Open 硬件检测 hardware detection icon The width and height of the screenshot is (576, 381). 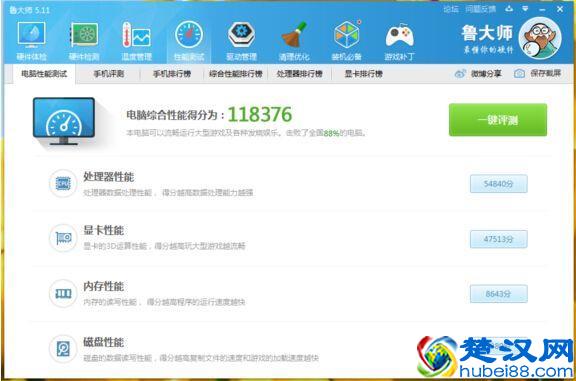point(84,35)
